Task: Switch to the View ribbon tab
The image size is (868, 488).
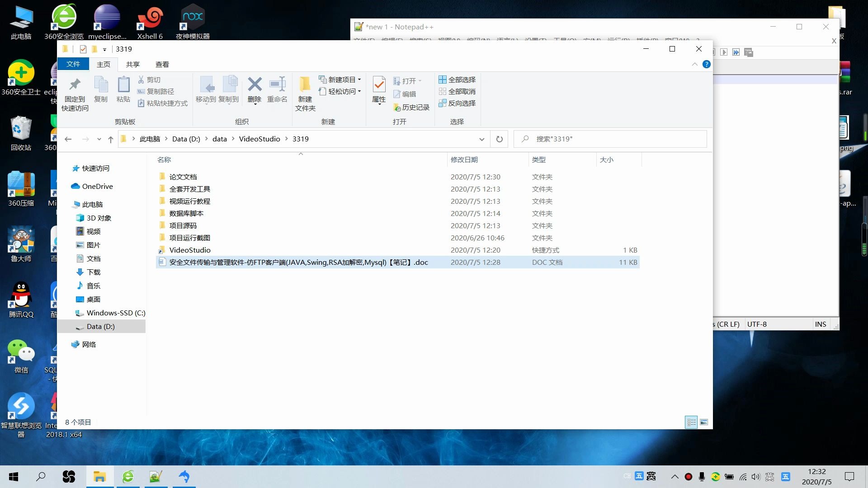Action: pyautogui.click(x=162, y=65)
